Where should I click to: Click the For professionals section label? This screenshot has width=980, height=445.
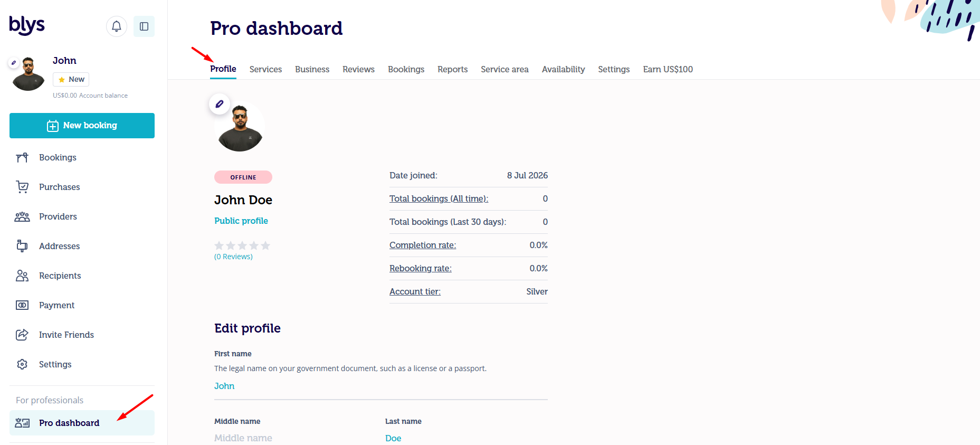[50, 400]
